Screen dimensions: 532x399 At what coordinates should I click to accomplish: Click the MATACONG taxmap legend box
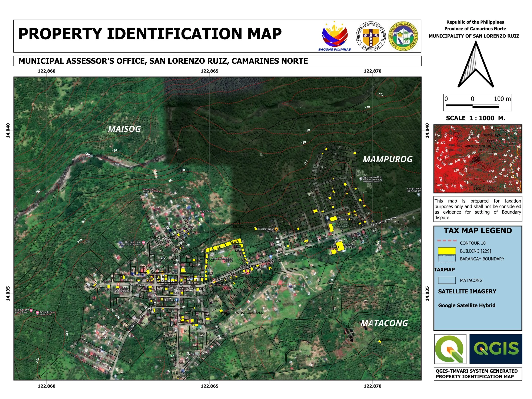tap(447, 280)
